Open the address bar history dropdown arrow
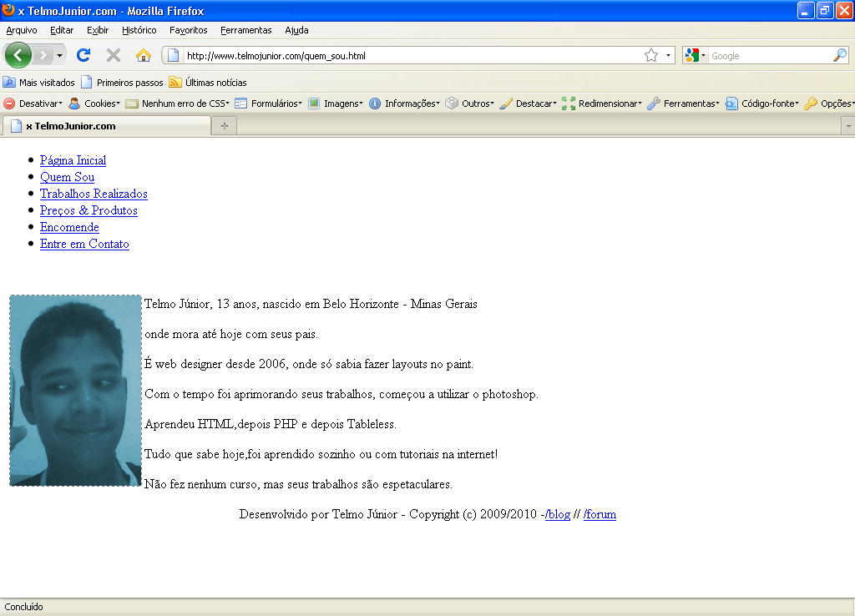The image size is (855, 616). click(668, 55)
